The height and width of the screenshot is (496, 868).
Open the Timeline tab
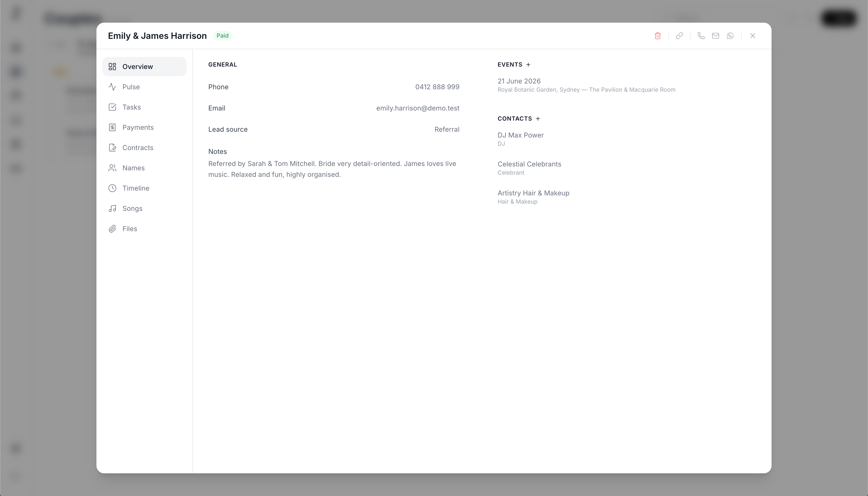pos(144,188)
